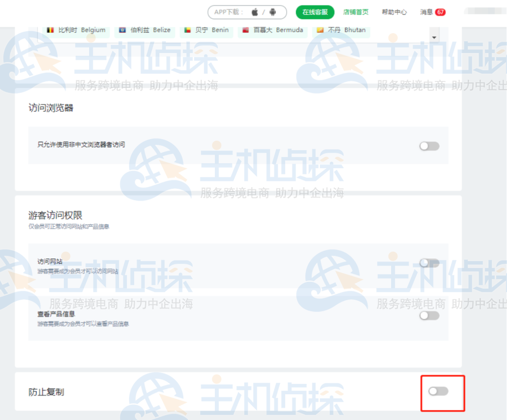Toggle the 查看产品信息 switch
Screen dimensions: 507x420
coord(429,315)
